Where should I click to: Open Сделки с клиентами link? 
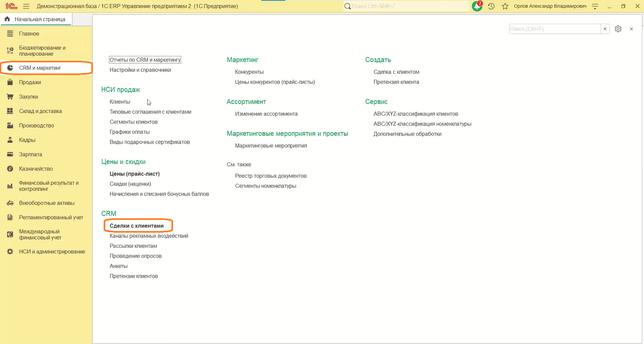coord(137,226)
